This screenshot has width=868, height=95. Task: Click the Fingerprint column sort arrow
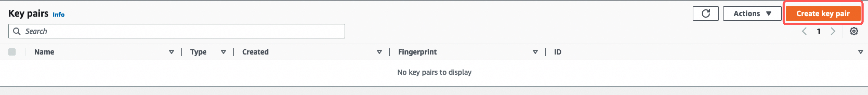[x=535, y=52]
